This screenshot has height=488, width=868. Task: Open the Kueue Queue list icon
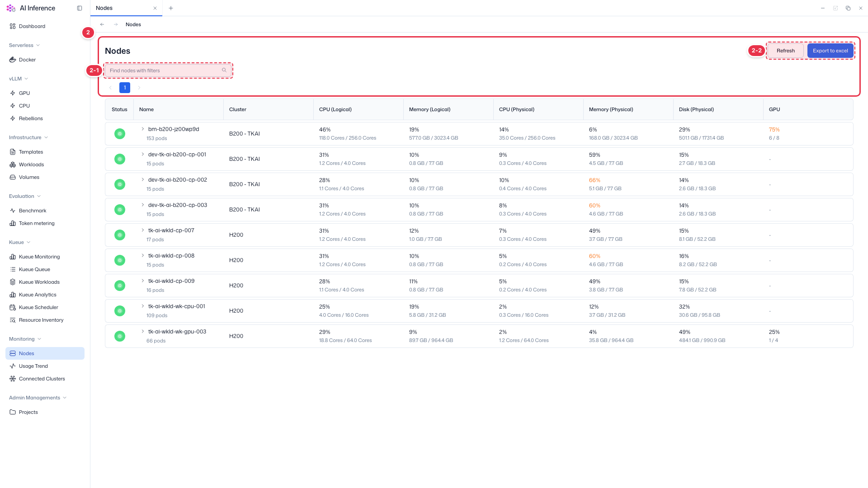pos(13,269)
